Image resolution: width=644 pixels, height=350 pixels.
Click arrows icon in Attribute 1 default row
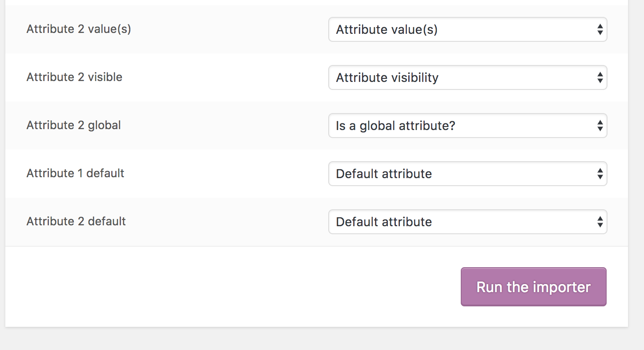pos(600,174)
